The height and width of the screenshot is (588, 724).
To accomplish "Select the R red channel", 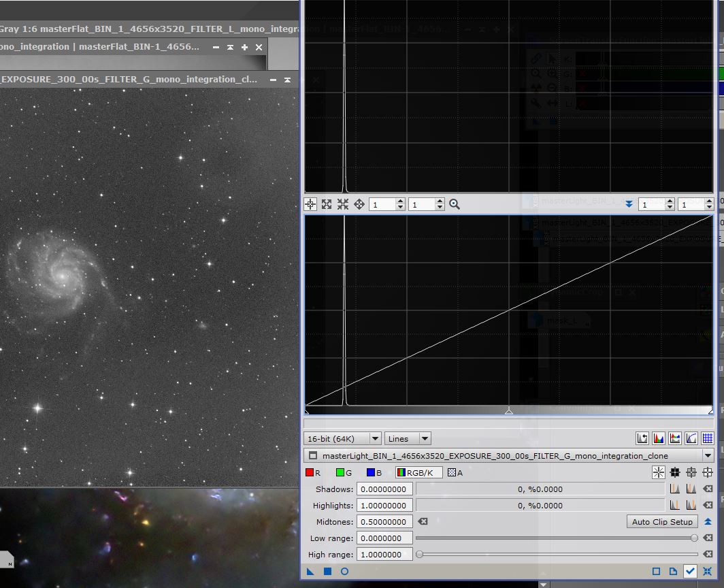I will pos(313,472).
